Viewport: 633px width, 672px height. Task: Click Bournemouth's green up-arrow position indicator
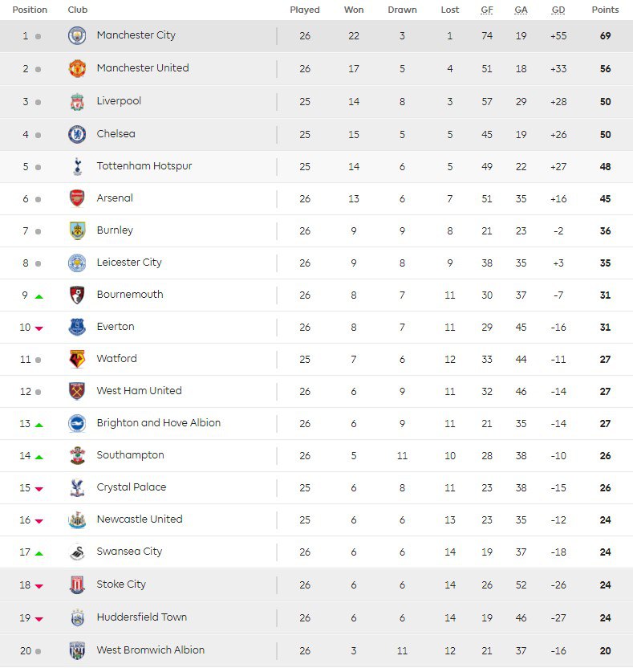tap(39, 296)
